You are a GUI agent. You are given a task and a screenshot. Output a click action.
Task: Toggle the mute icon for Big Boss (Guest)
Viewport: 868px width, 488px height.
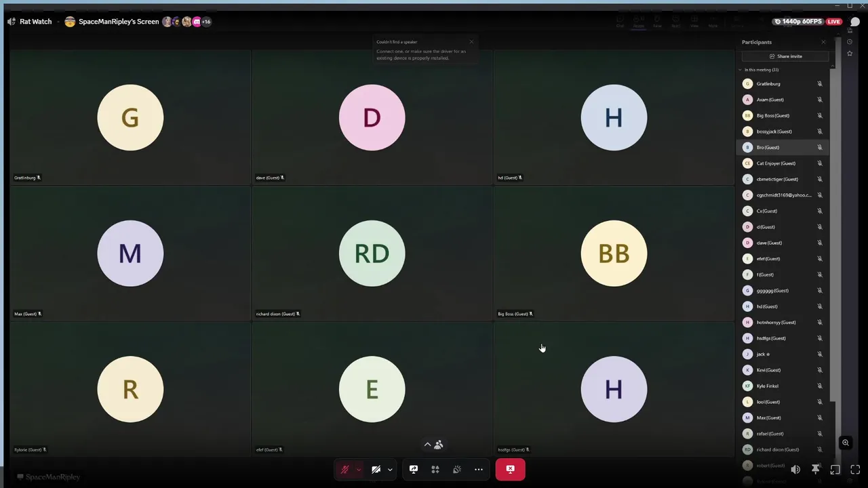pos(819,116)
